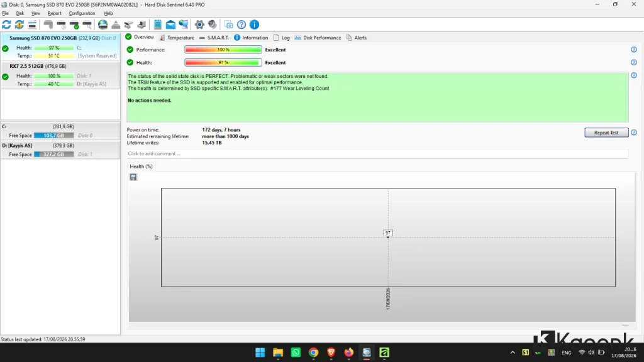Open the File menu
Image resolution: width=644 pixels, height=362 pixels.
click(x=5, y=14)
